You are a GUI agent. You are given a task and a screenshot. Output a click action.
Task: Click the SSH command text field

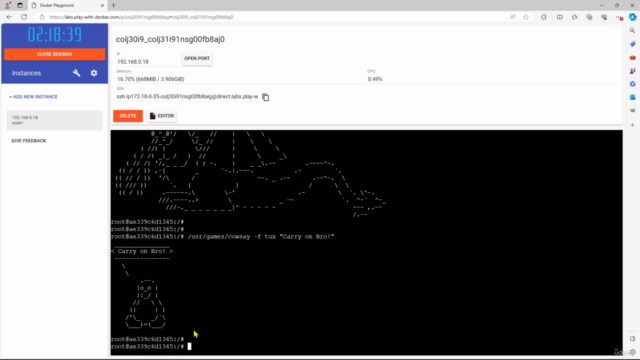coord(187,97)
